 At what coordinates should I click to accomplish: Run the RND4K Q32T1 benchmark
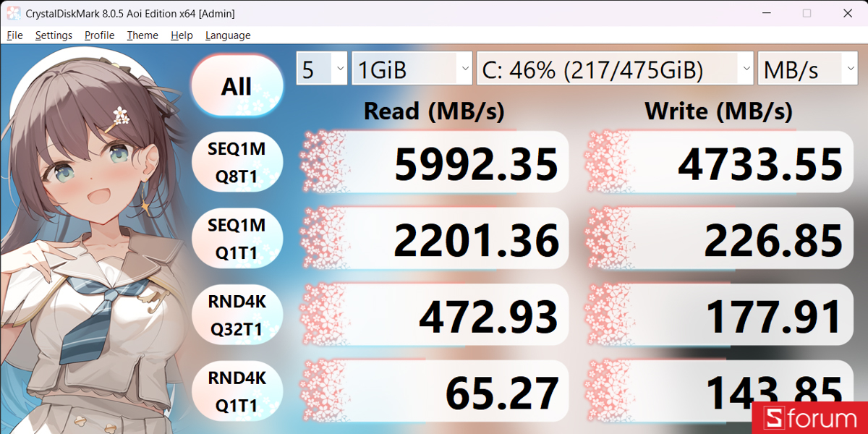[x=237, y=315]
